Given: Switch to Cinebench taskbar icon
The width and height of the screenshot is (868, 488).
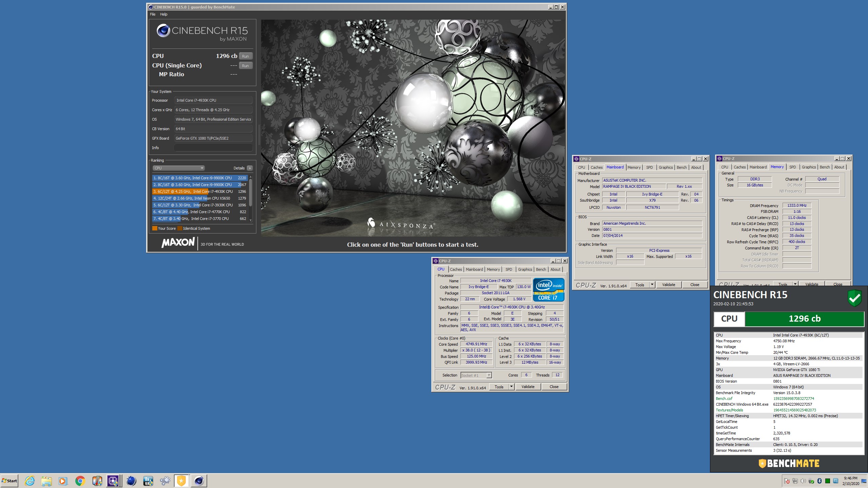Looking at the screenshot, I should [199, 481].
